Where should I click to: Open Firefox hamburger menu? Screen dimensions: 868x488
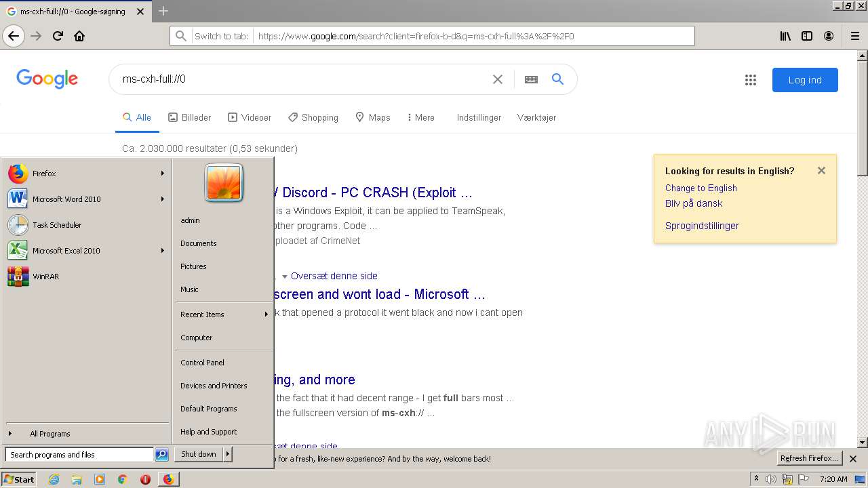tap(854, 36)
